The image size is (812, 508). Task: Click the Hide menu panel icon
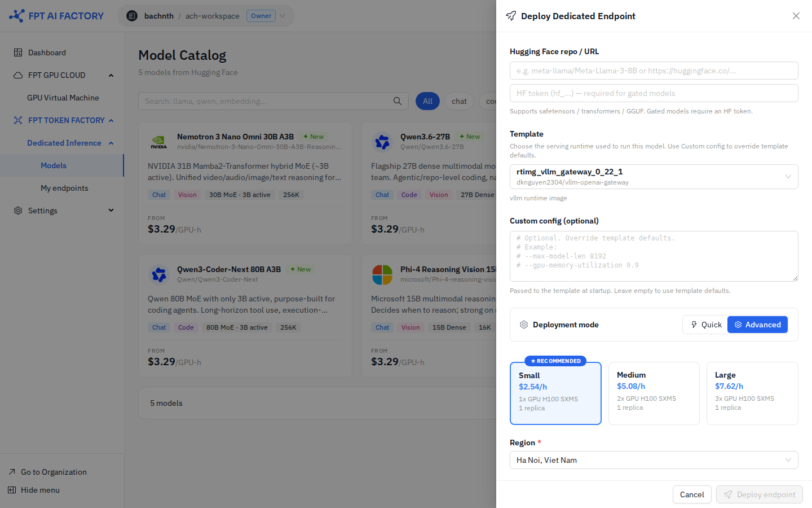[12, 490]
